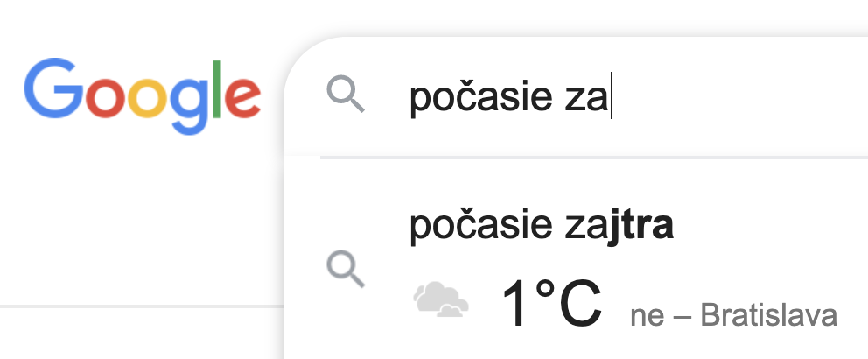Click the cloudy weather icon

[x=440, y=302]
